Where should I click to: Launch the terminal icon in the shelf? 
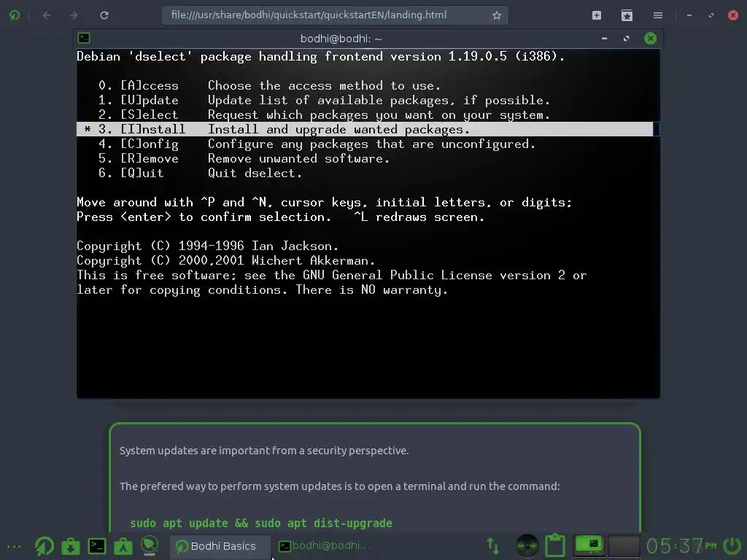tap(97, 546)
